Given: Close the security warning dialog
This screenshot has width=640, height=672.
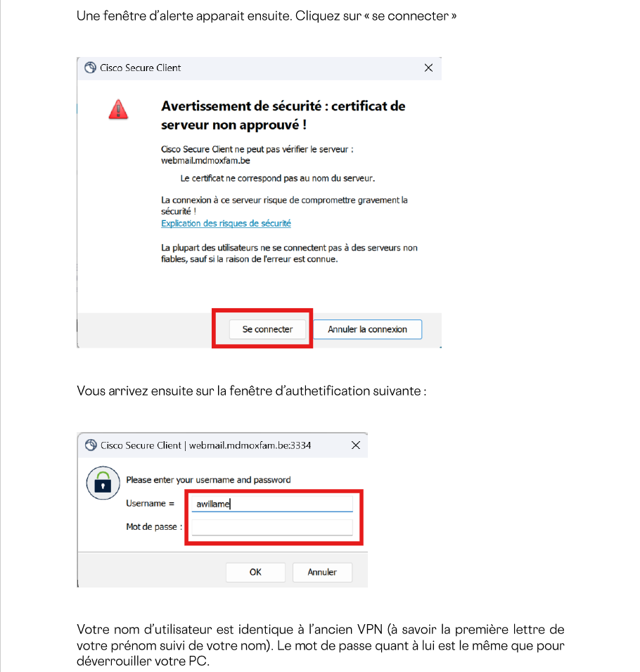Looking at the screenshot, I should click(x=428, y=68).
